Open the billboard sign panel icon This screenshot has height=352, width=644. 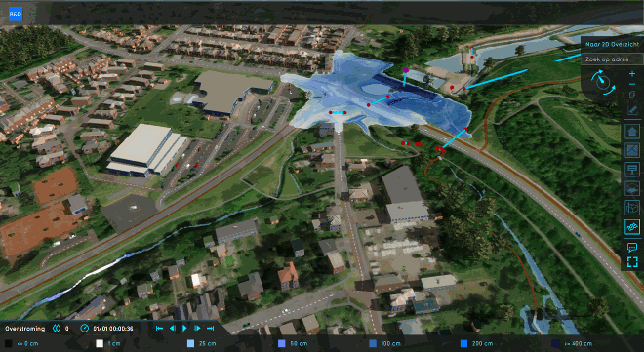click(632, 169)
